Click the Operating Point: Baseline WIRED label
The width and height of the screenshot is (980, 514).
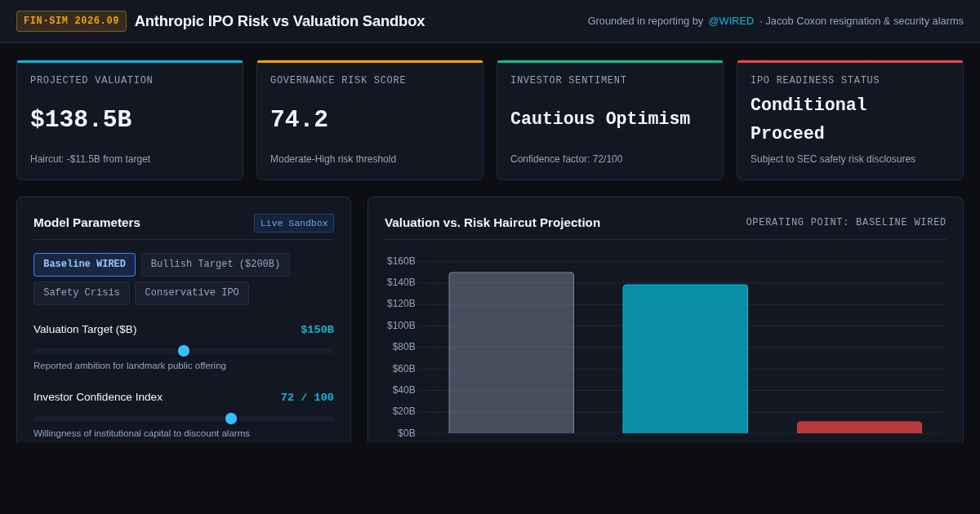(846, 223)
